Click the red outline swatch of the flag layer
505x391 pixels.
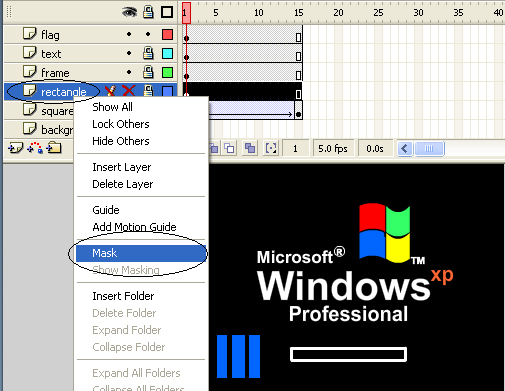[x=167, y=34]
